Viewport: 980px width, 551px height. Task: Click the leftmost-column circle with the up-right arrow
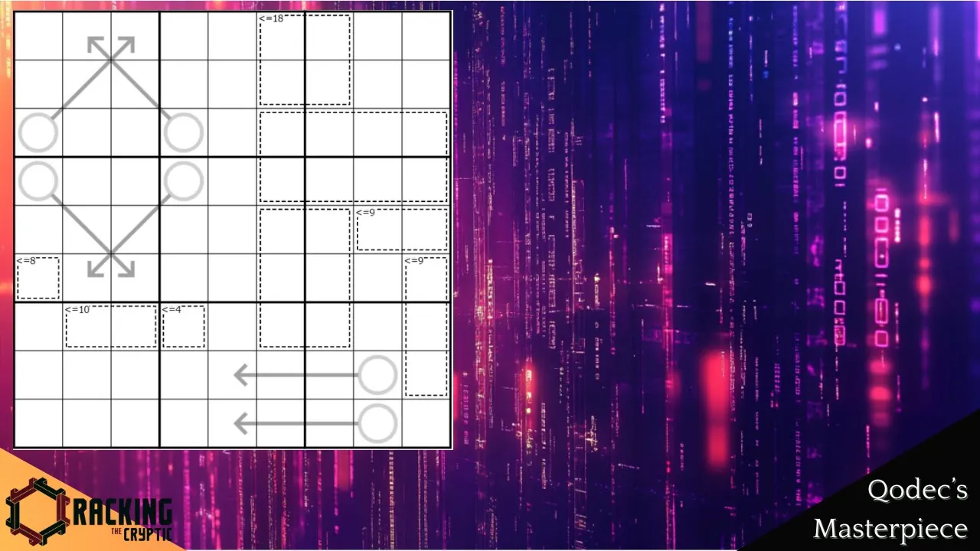(38, 133)
